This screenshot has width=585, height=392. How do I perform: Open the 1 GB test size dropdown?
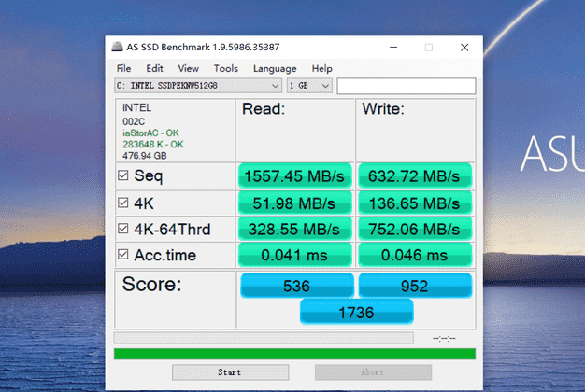tap(309, 86)
